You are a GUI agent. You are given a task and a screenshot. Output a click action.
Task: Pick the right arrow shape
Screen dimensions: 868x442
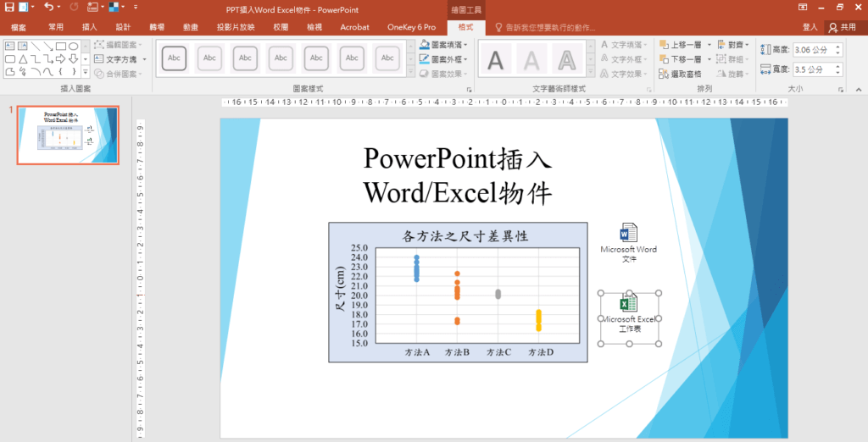[x=61, y=59]
